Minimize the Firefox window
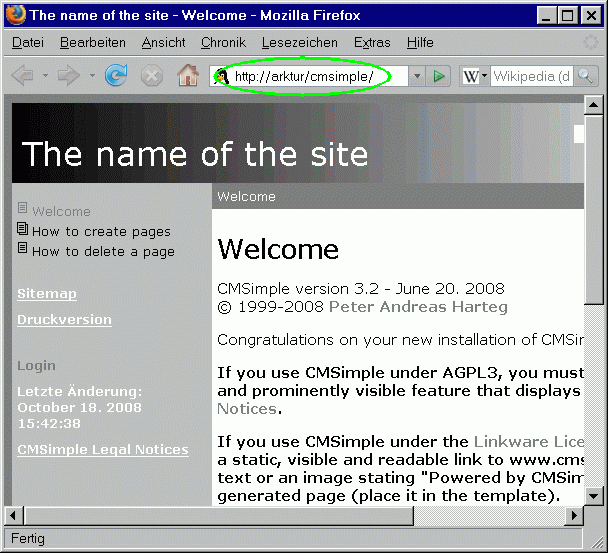Image resolution: width=608 pixels, height=553 pixels. (546, 16)
